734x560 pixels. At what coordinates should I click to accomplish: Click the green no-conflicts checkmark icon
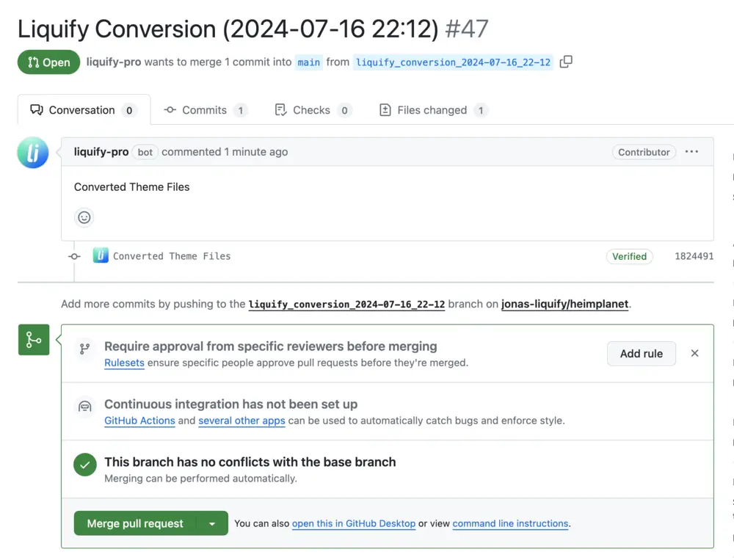pos(84,465)
